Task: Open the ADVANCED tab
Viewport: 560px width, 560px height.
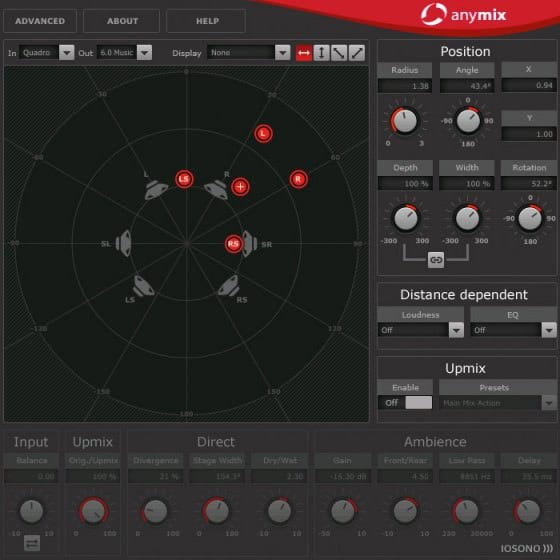Action: [x=40, y=21]
